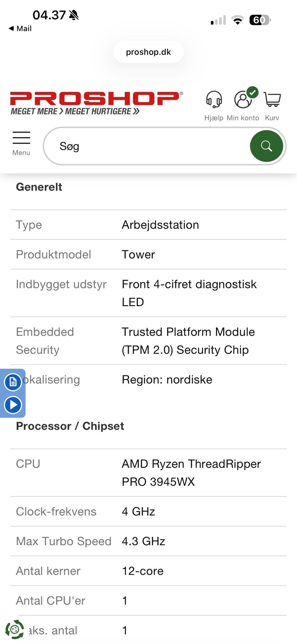
Task: Tap the AMD Ryzen ThreadRipper PRO 3945WX value
Action: [191, 473]
